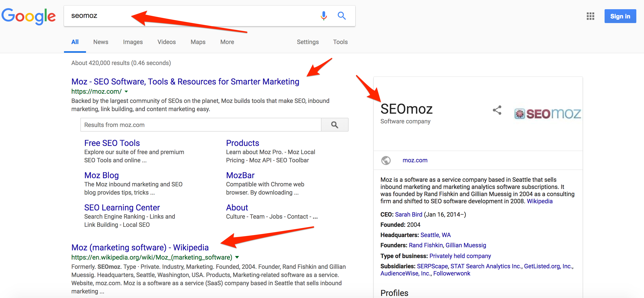Expand the moz.com URL dropdown arrow
Screen dimensions: 644x298
point(126,91)
